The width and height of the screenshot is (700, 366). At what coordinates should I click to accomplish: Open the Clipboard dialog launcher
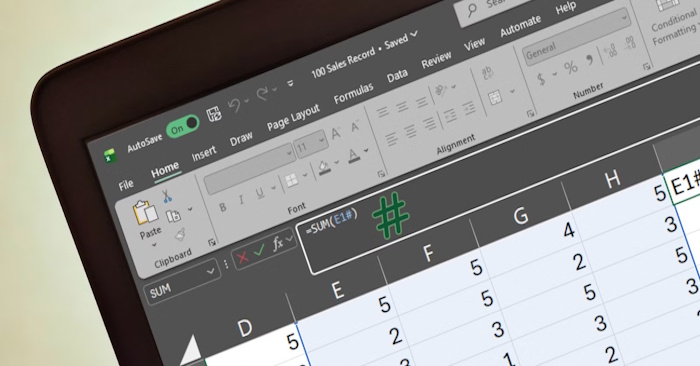coord(212,242)
